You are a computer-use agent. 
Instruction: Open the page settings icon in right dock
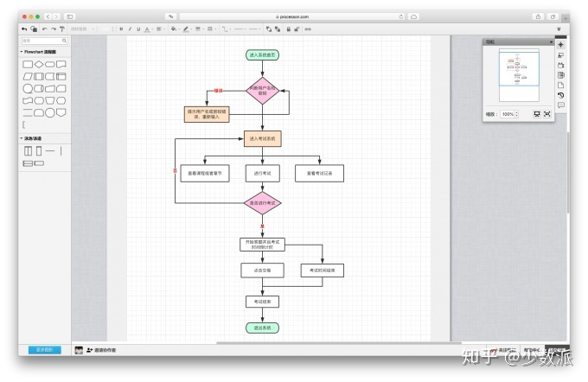coord(560,85)
